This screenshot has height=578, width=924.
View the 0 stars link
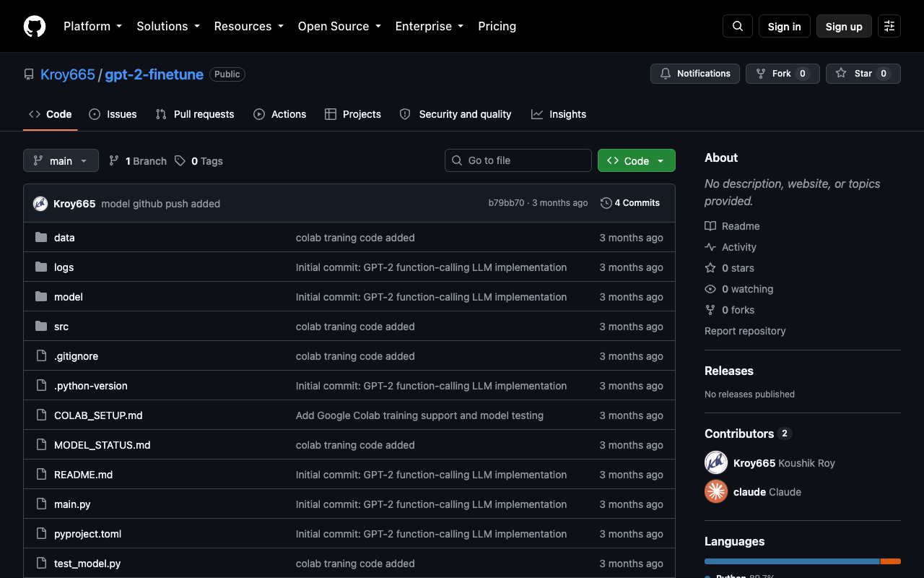point(729,268)
